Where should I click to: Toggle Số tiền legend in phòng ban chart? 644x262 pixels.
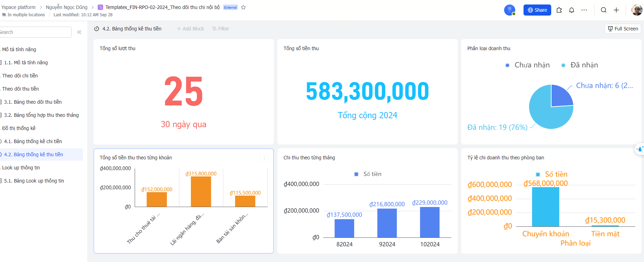click(552, 174)
